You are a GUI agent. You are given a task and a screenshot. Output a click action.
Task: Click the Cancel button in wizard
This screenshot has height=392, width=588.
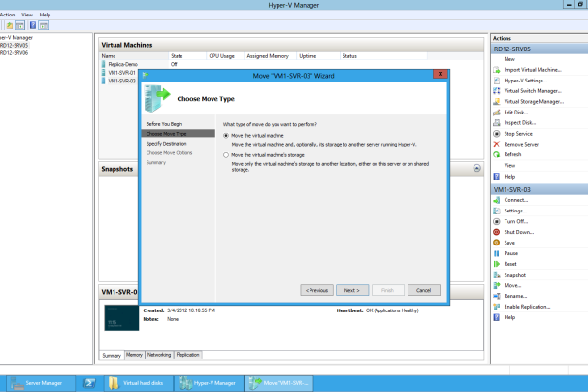point(424,290)
